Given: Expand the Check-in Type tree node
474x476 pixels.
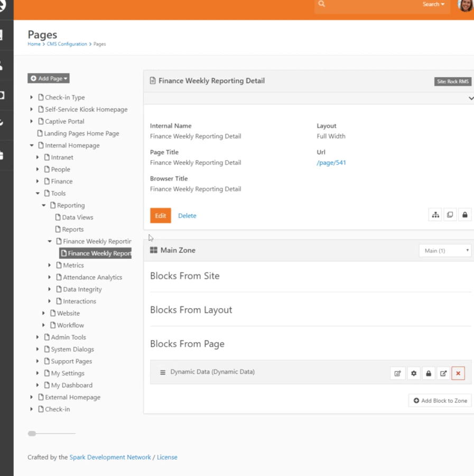Looking at the screenshot, I should pos(32,97).
